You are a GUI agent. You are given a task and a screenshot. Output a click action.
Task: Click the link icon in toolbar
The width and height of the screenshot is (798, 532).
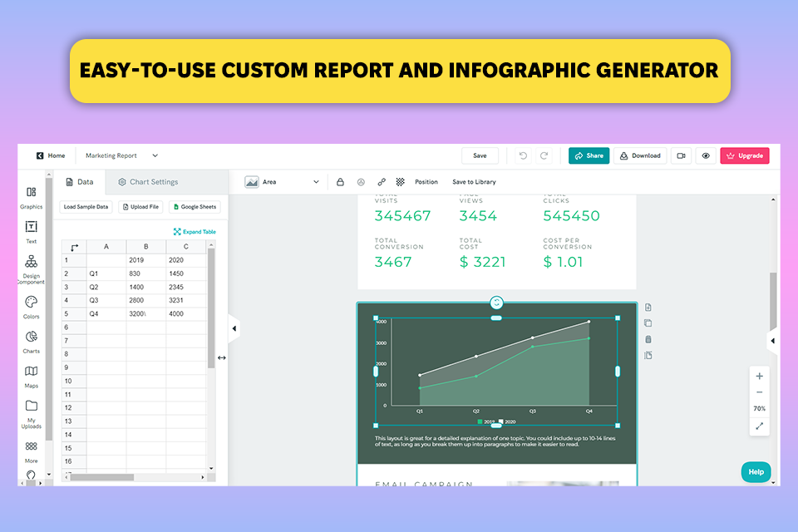tap(382, 182)
